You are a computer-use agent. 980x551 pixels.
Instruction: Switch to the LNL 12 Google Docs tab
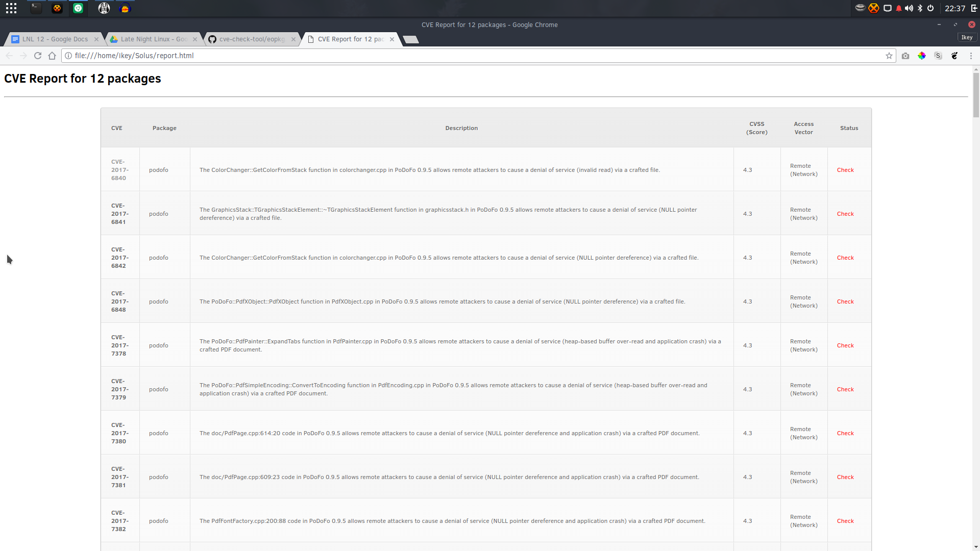pyautogui.click(x=55, y=39)
